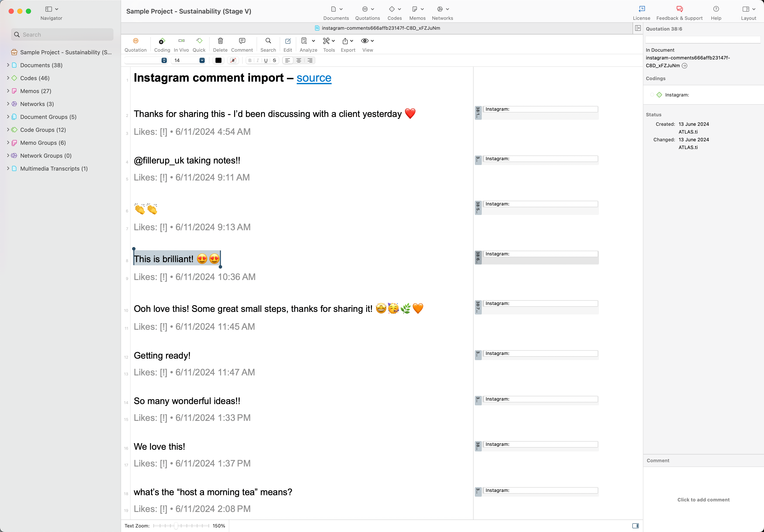Screen dimensions: 764x532
Task: Expand the Codes (46) tree item
Action: [x=8, y=78]
